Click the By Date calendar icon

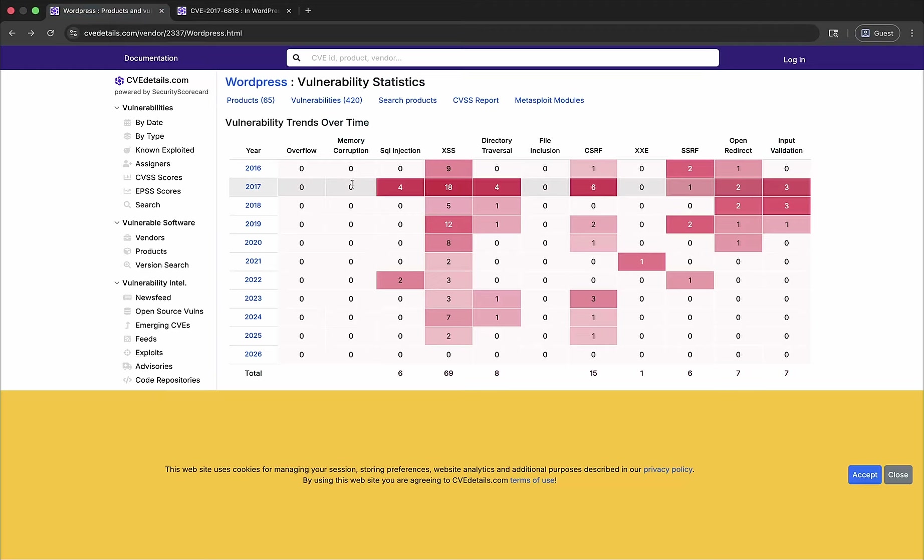127,122
